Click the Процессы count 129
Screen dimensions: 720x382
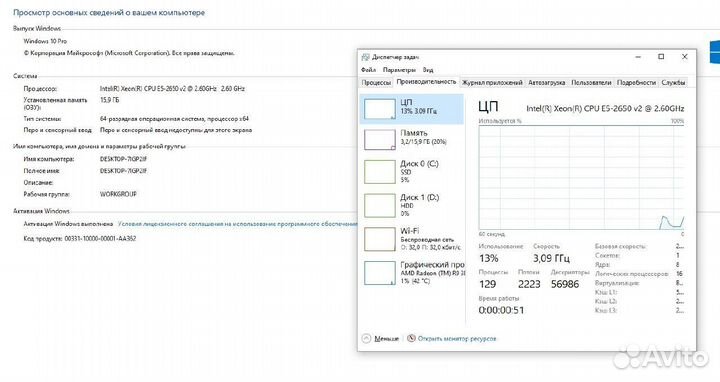tap(487, 284)
